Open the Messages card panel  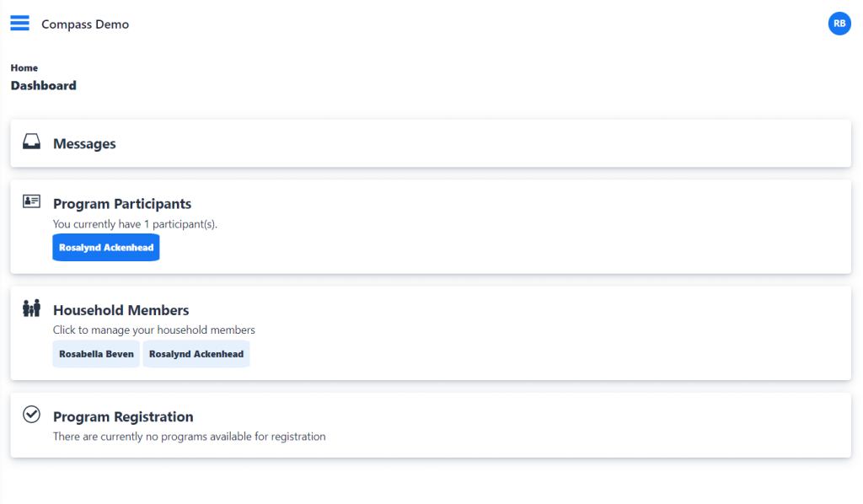[x=431, y=143]
